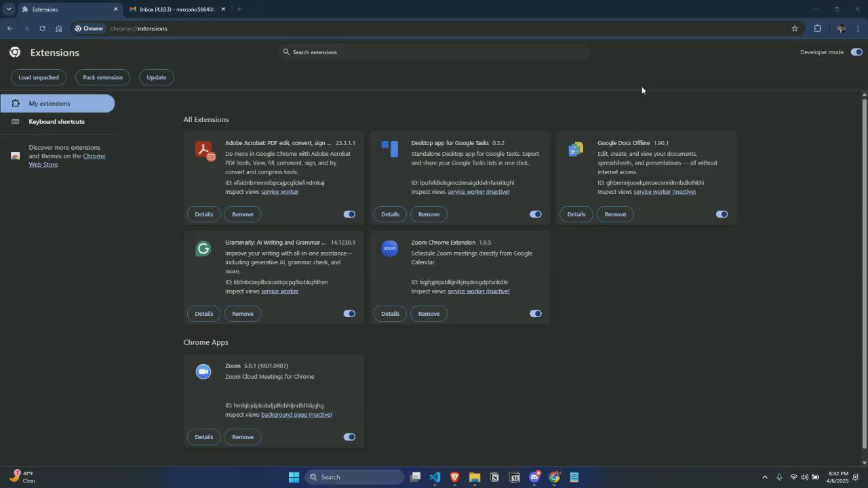868x488 pixels.
Task: Click the Pack extension button
Action: [x=103, y=77]
